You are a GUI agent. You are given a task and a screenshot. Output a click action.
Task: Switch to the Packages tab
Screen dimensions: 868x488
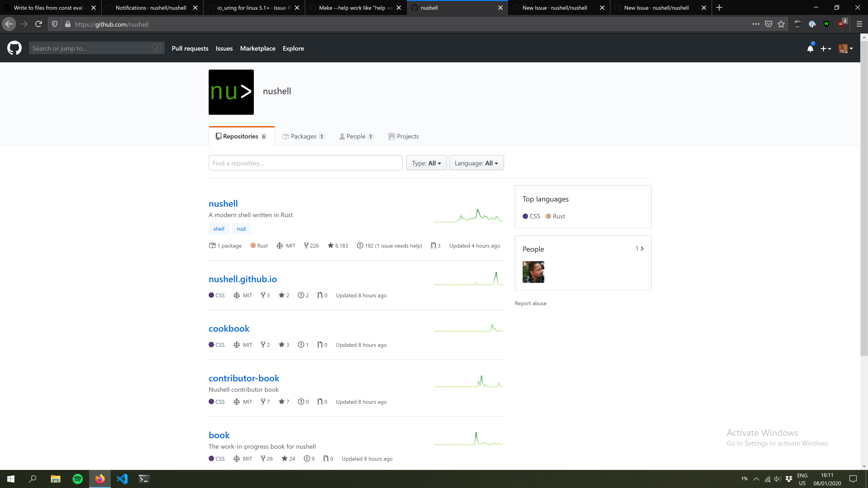(x=303, y=136)
